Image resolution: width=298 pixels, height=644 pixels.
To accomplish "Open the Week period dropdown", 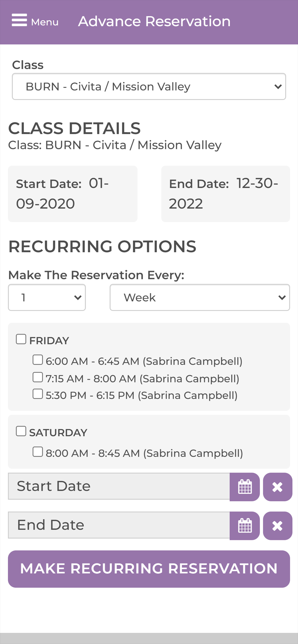I will (200, 297).
